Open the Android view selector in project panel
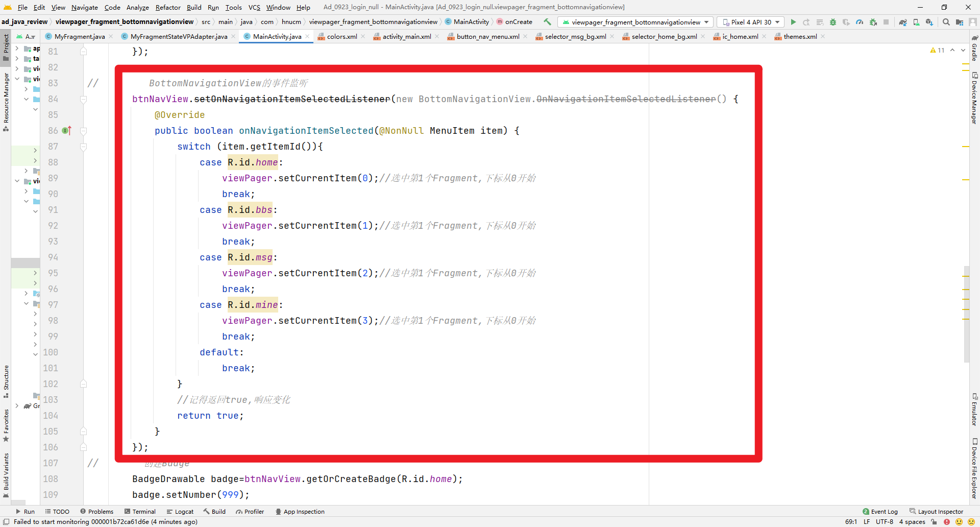This screenshot has width=980, height=527. [x=27, y=36]
